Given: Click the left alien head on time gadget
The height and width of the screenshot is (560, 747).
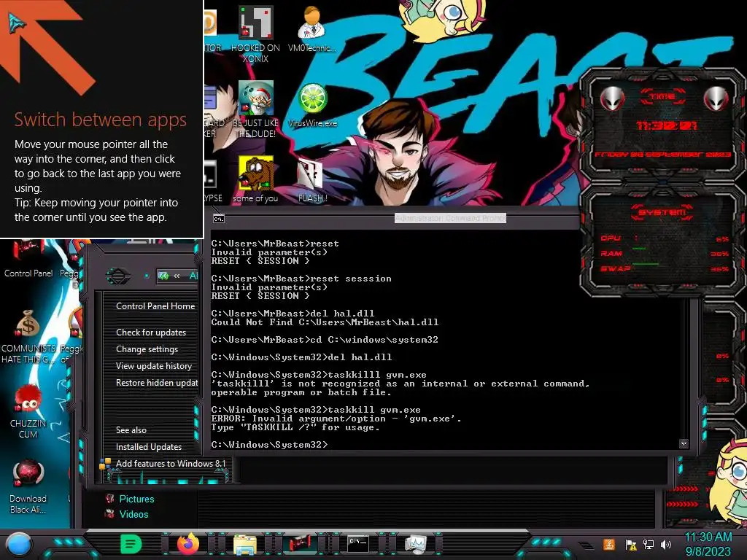Looking at the screenshot, I should coord(612,98).
